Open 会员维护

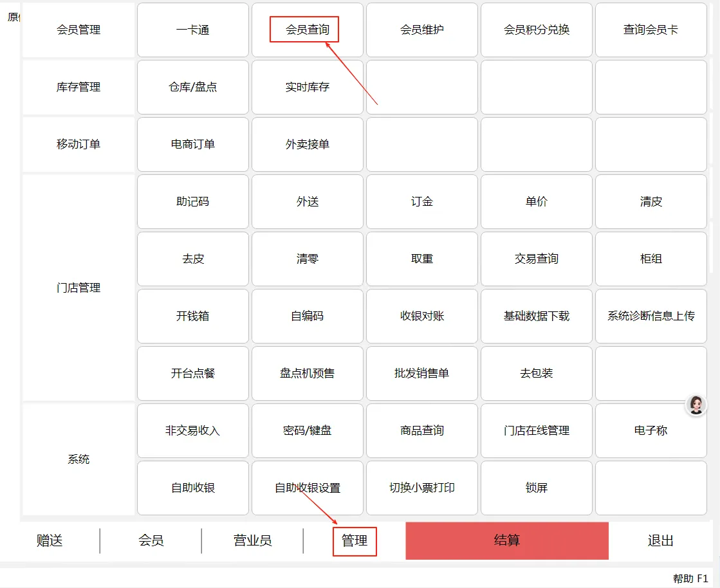(x=421, y=30)
